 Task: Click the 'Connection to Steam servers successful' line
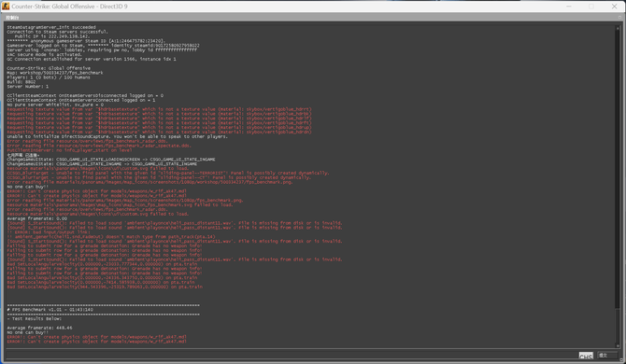click(57, 32)
